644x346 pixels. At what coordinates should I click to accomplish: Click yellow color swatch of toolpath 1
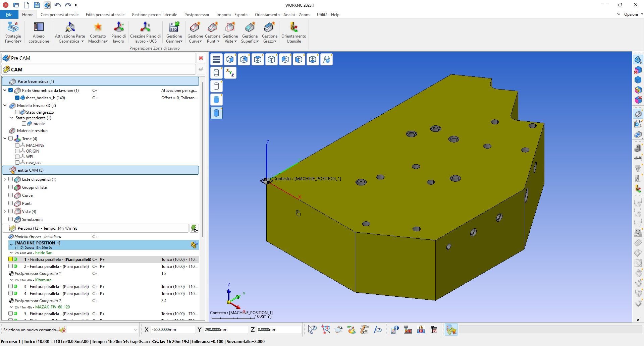tap(10, 259)
